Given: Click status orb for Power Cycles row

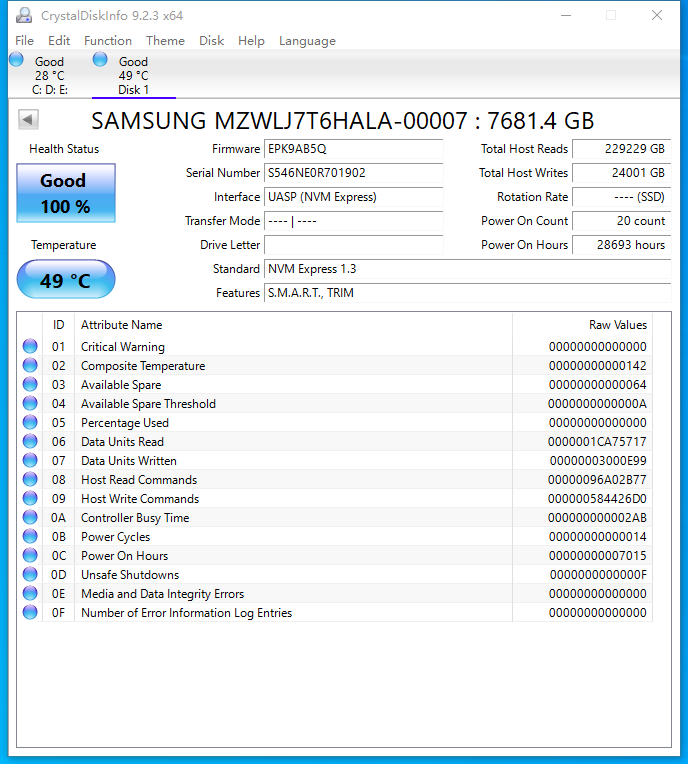Looking at the screenshot, I should pos(30,536).
